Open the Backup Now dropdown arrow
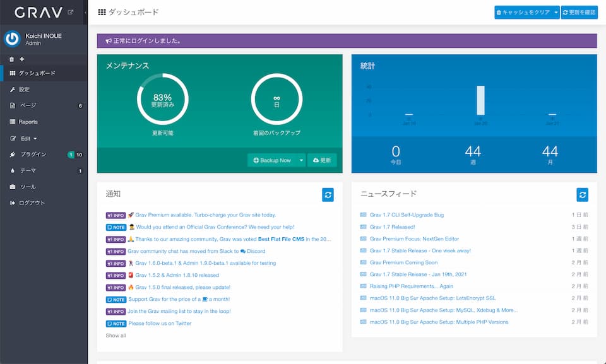This screenshot has height=364, width=606. click(x=301, y=160)
